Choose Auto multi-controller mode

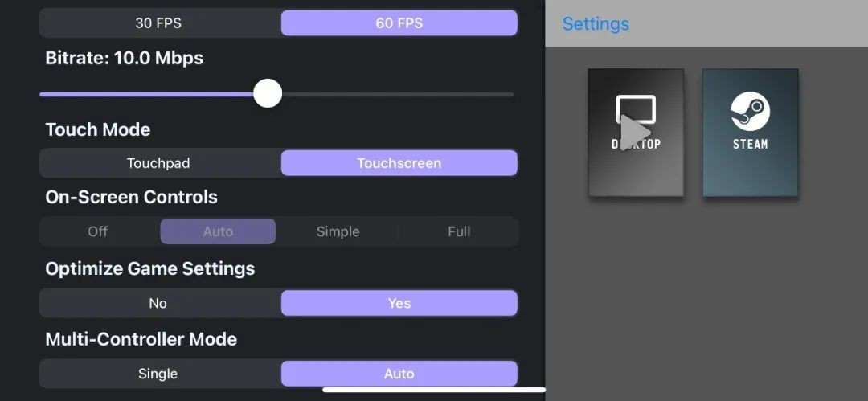coord(399,374)
